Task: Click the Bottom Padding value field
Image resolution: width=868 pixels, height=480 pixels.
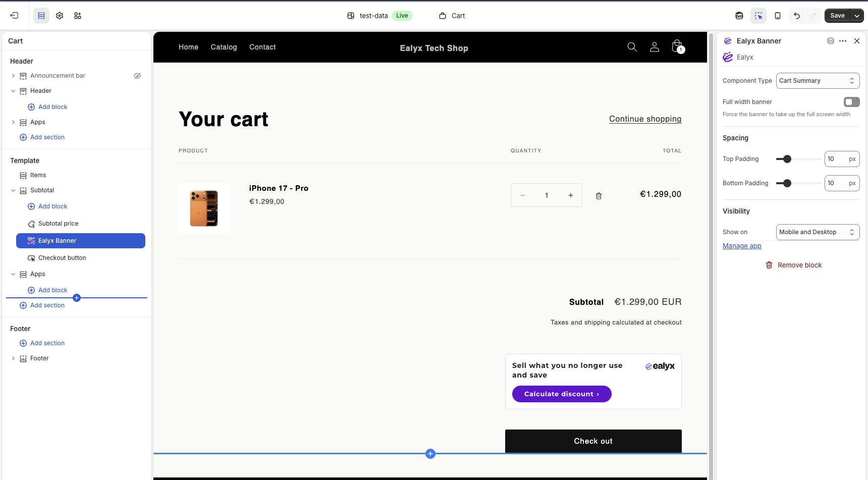Action: 836,183
